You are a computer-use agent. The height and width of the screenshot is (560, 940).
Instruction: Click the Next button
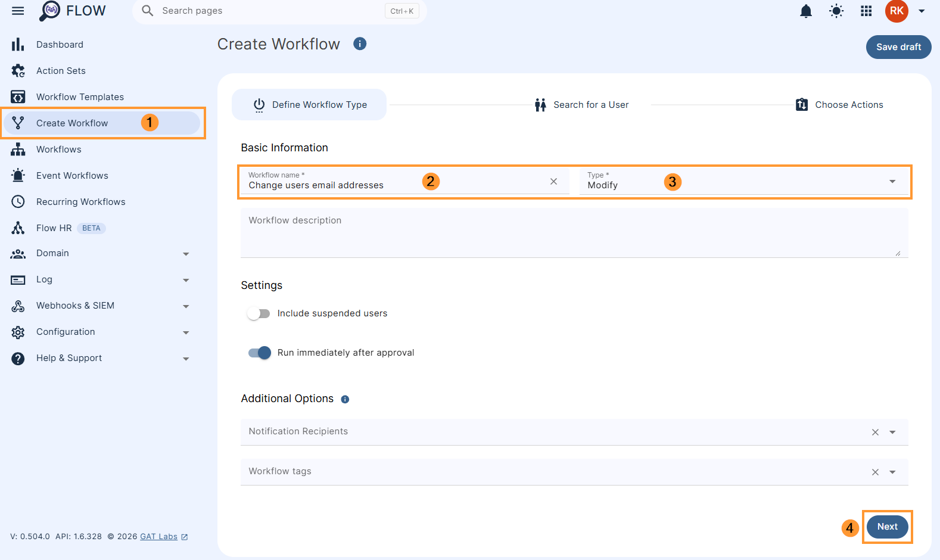pos(887,527)
